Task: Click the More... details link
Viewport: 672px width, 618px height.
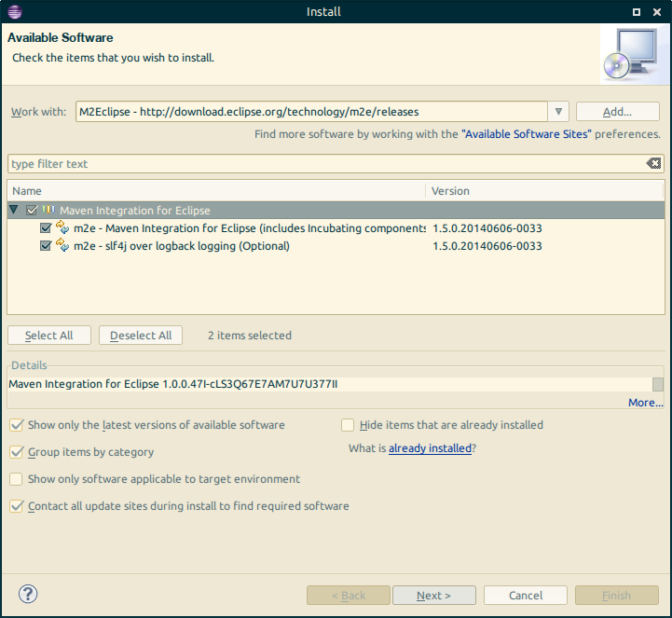Action: pyautogui.click(x=645, y=403)
